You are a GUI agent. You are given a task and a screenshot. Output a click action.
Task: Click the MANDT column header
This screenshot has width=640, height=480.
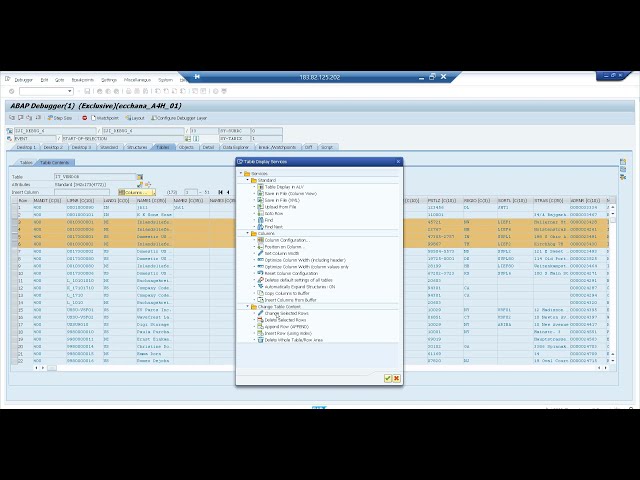tap(48, 200)
